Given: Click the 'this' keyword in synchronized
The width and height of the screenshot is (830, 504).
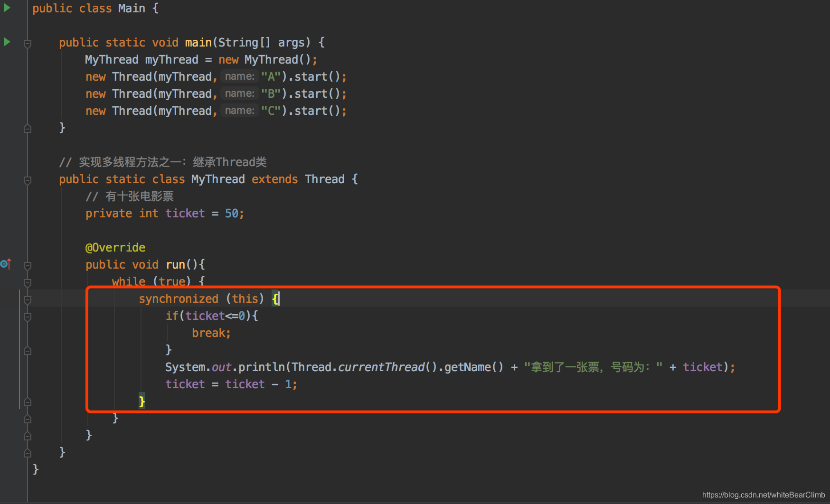Looking at the screenshot, I should pos(245,299).
